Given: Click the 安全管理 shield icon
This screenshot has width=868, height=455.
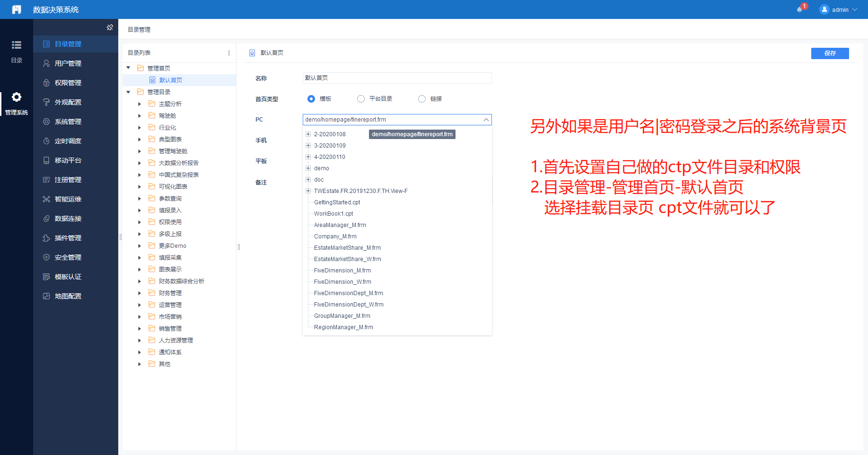Looking at the screenshot, I should click(46, 257).
